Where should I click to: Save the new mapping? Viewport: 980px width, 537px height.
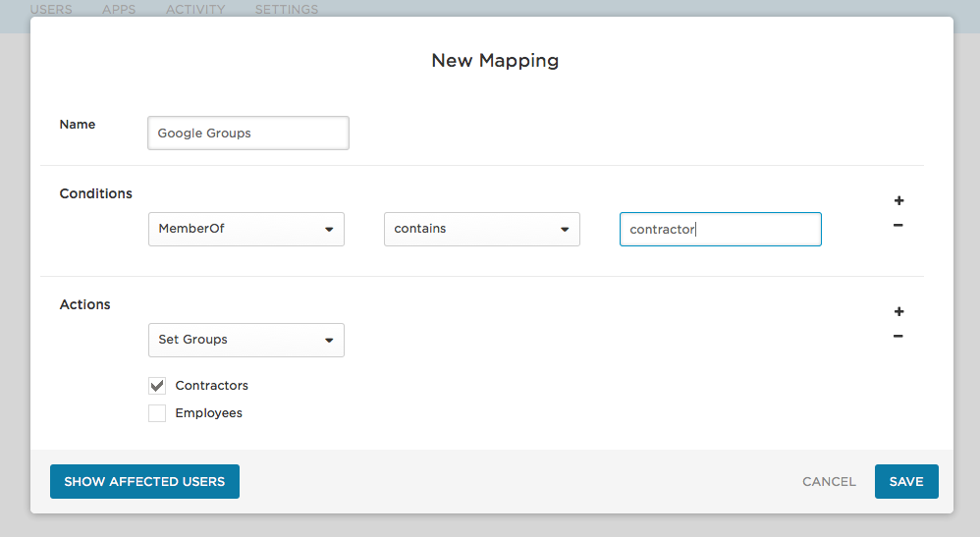(906, 481)
